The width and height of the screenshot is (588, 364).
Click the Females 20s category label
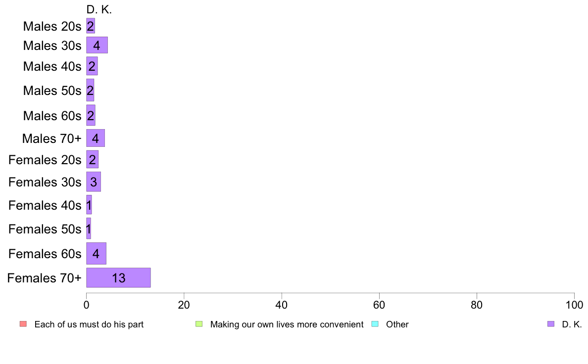coord(45,160)
